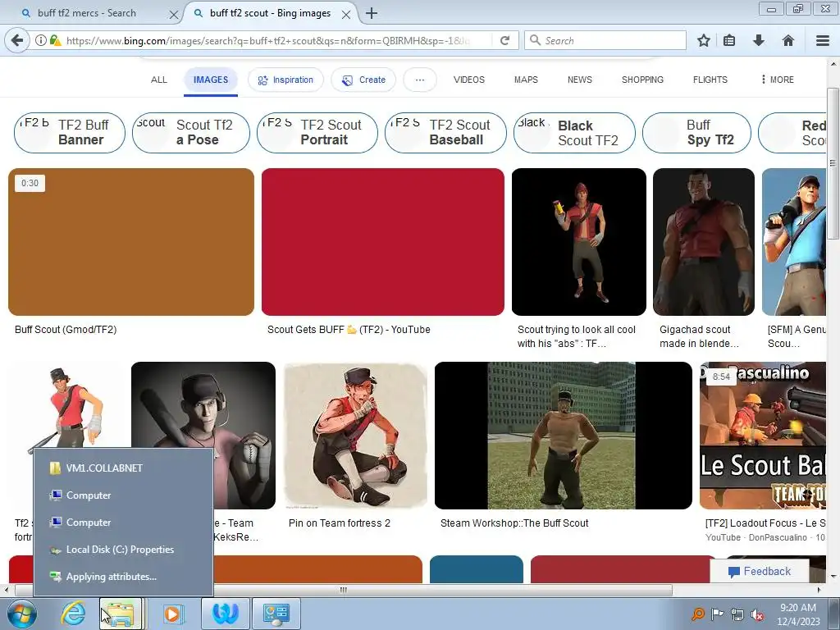The image size is (840, 630).
Task: Open the 'Pin on Team fortress 2' image
Action: click(356, 436)
